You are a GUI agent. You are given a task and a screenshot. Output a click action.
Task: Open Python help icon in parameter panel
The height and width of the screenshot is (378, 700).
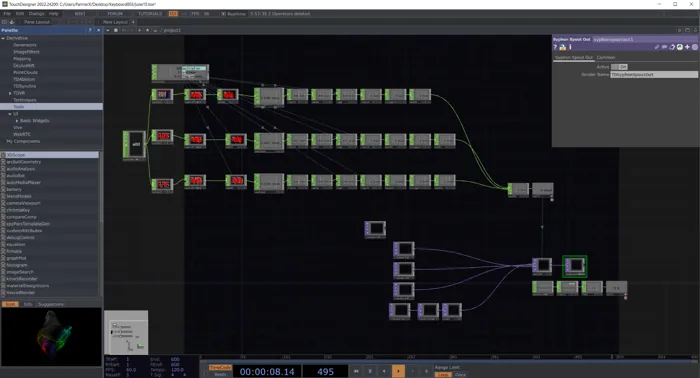point(563,47)
